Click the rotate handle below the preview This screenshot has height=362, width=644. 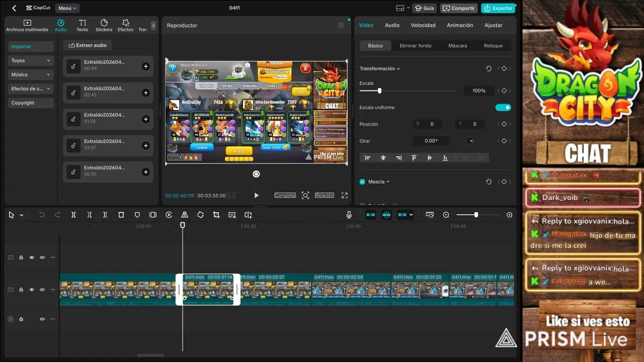coord(256,174)
